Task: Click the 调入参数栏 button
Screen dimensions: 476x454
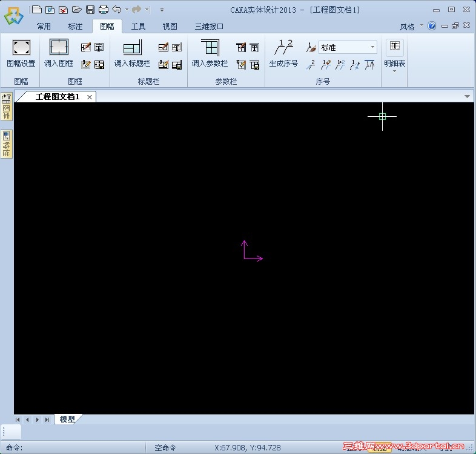Action: [x=210, y=53]
